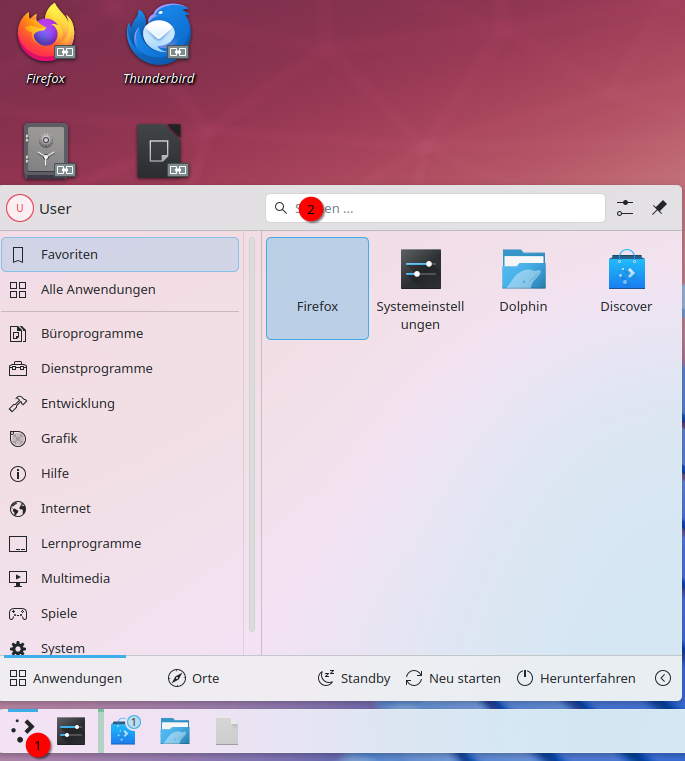685x761 pixels.
Task: Click the Neu starten button
Action: click(453, 678)
